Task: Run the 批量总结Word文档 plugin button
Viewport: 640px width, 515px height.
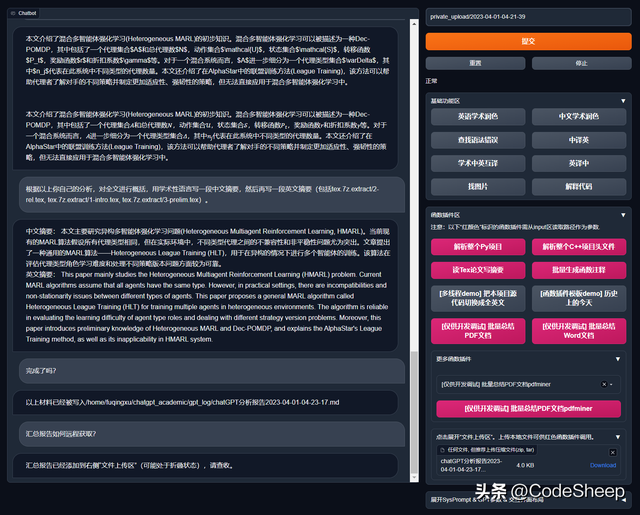Action: tap(579, 331)
